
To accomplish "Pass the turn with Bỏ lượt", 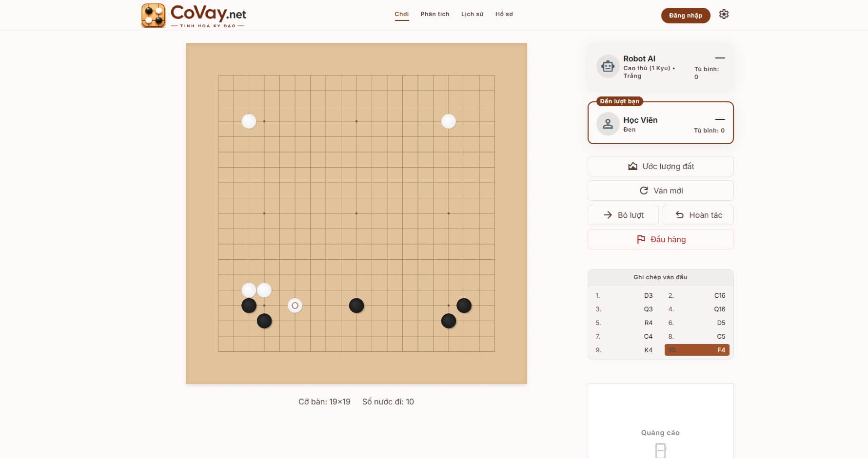I will point(623,215).
